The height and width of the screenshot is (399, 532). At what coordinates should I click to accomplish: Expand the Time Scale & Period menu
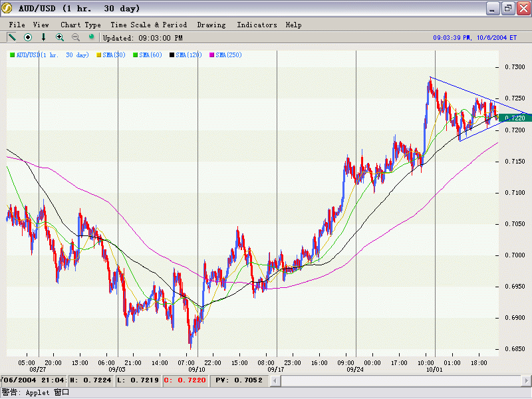pyautogui.click(x=148, y=25)
